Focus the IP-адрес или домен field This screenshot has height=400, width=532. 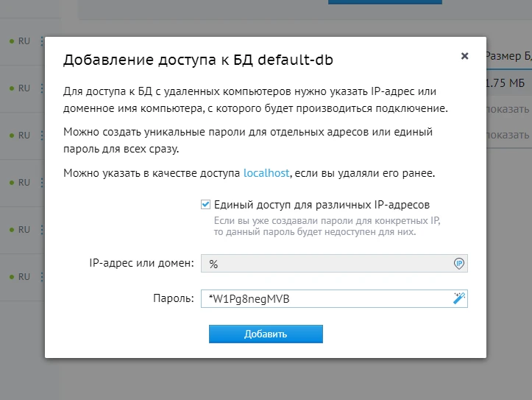pyautogui.click(x=334, y=264)
